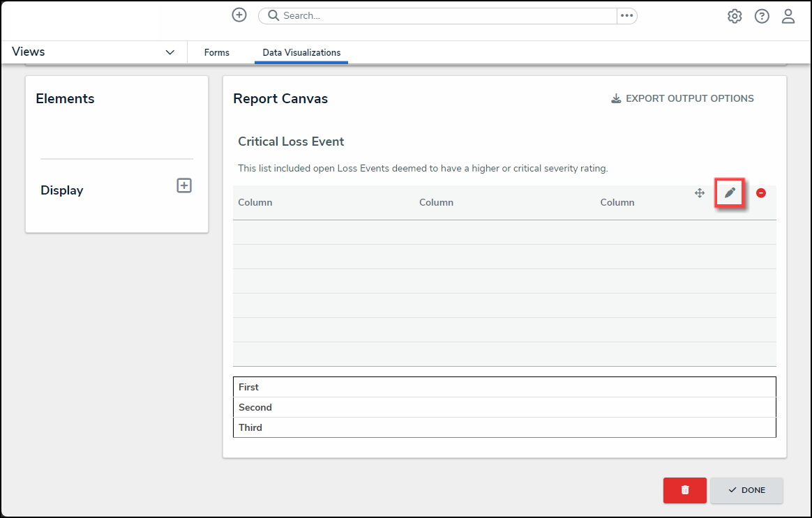Click inside the Search input field
Image resolution: width=812 pixels, height=518 pixels.
tap(446, 15)
